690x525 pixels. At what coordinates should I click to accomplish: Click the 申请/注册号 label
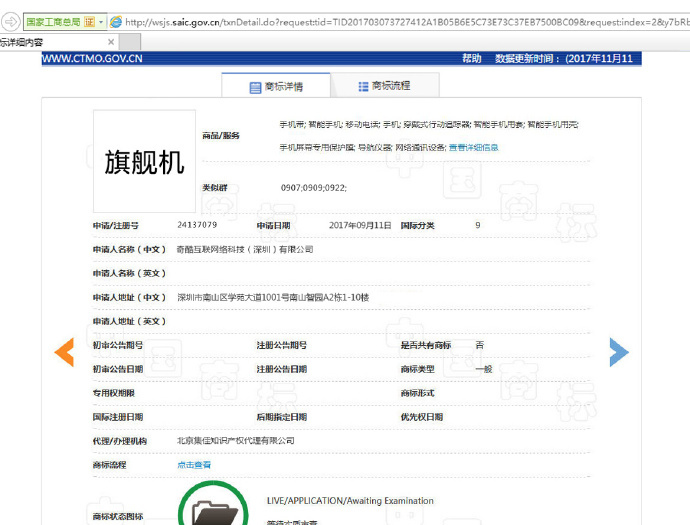point(116,226)
